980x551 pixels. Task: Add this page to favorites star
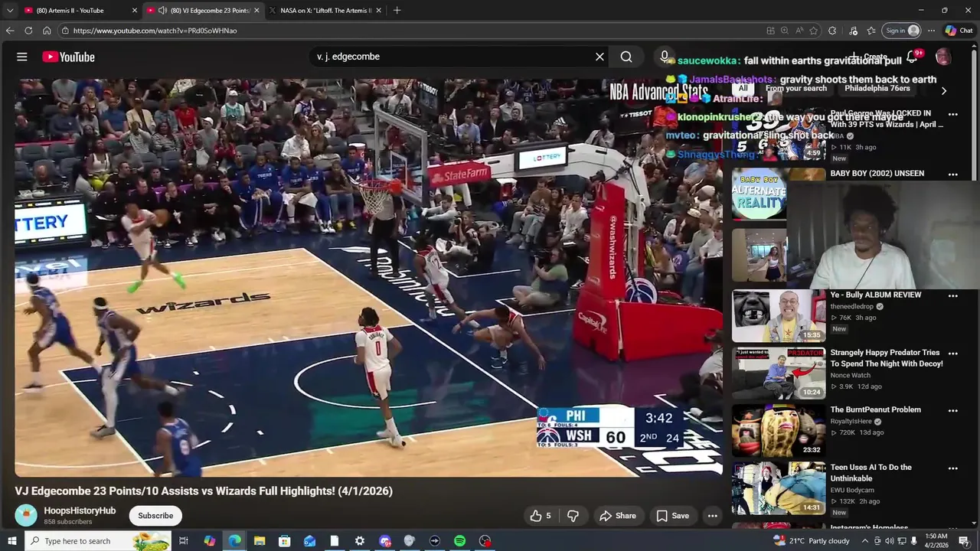[x=813, y=31]
